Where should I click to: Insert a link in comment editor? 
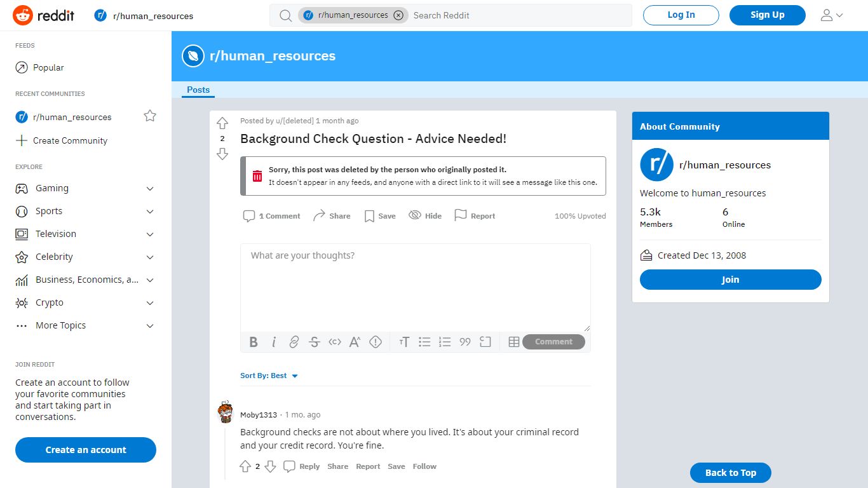pos(294,342)
